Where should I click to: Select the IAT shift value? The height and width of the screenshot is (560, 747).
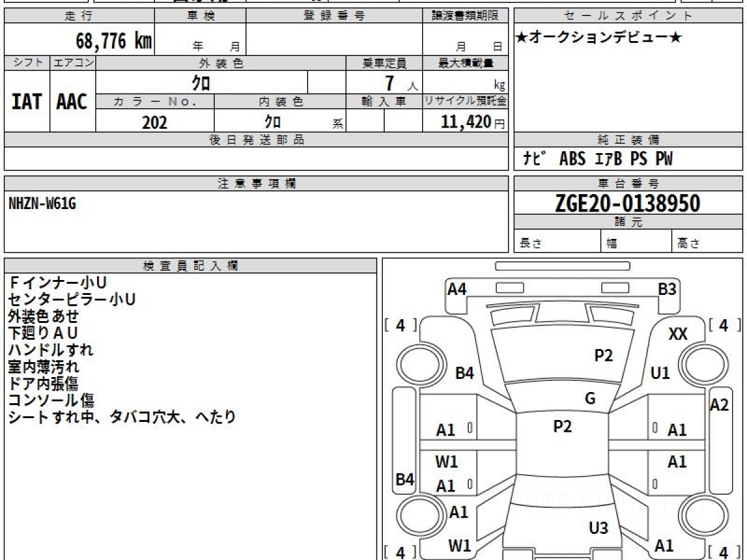[x=27, y=102]
